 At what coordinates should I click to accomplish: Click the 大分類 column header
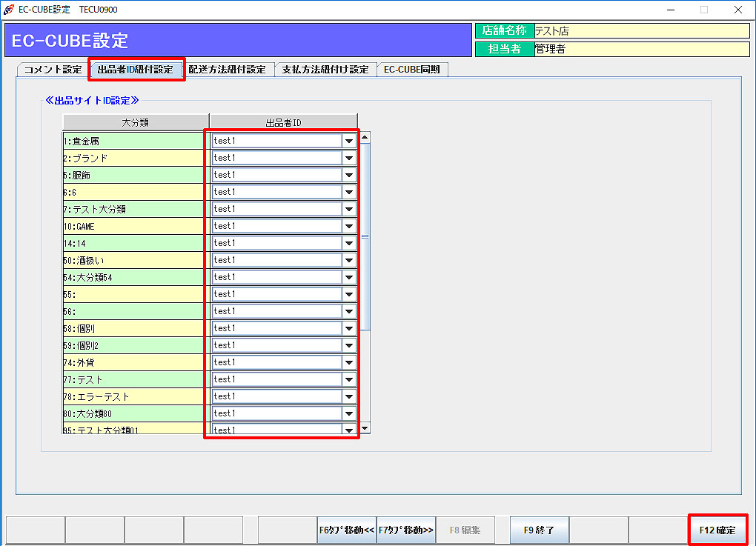click(x=136, y=122)
